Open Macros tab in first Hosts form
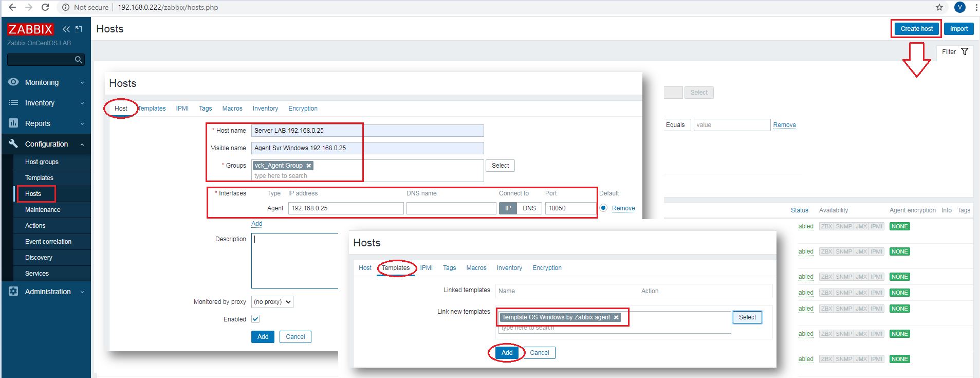This screenshot has height=378, width=980. [x=232, y=109]
